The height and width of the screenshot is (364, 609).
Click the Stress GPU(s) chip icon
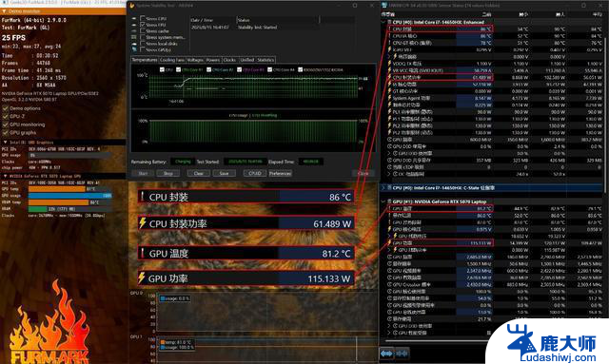click(x=134, y=50)
